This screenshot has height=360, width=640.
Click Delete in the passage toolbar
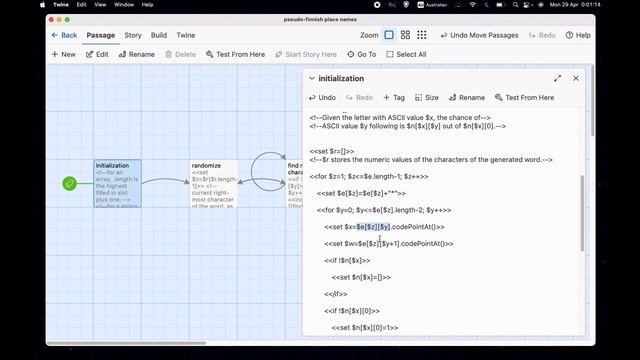[x=180, y=54]
